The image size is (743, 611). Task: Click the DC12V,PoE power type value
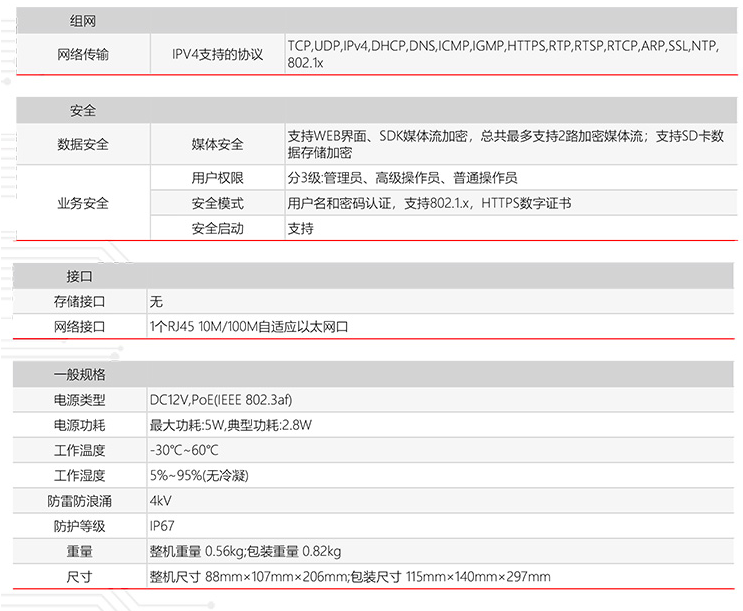click(x=207, y=400)
